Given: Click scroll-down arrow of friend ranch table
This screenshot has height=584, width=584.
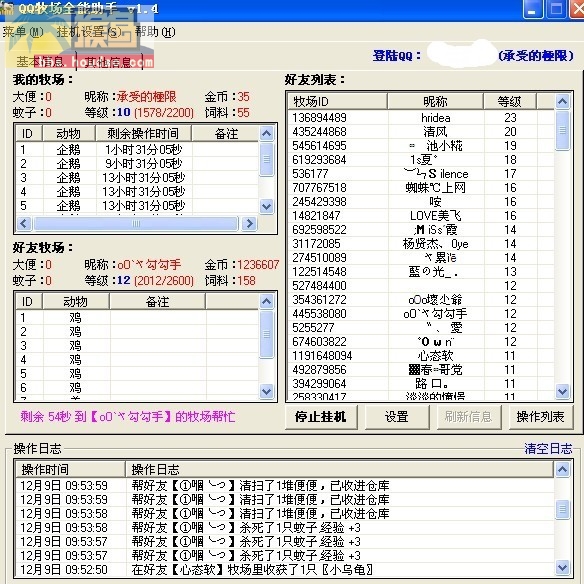Looking at the screenshot, I should coord(267,391).
